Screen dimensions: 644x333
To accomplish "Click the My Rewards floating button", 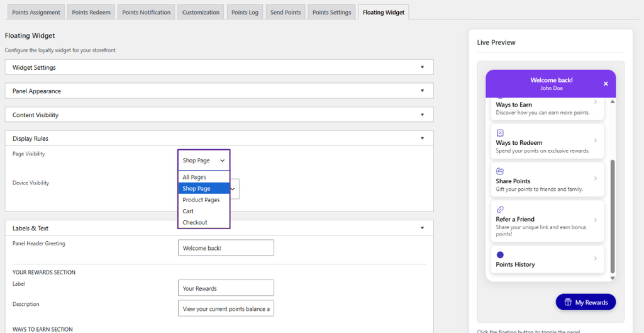I will [x=586, y=302].
